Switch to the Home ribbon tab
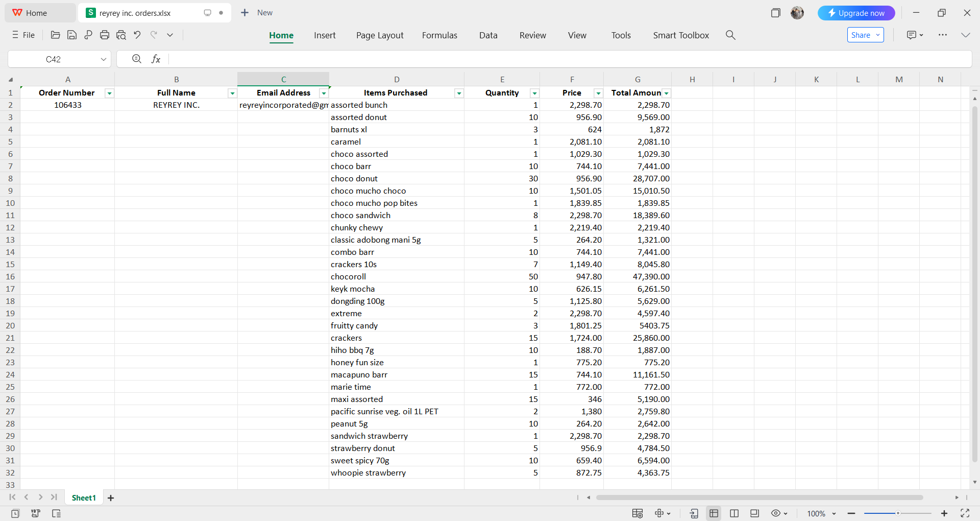Image resolution: width=980 pixels, height=521 pixels. click(281, 35)
